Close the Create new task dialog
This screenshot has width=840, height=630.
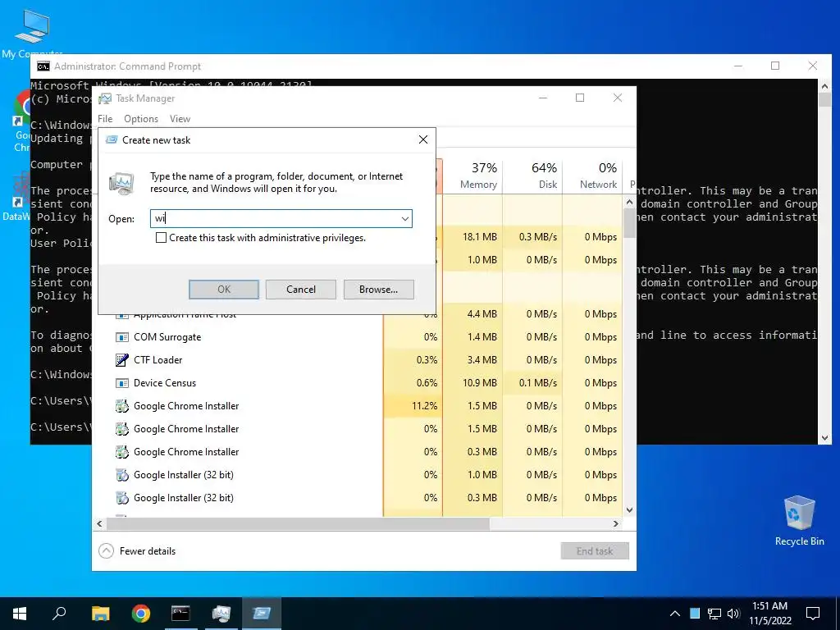pos(423,139)
